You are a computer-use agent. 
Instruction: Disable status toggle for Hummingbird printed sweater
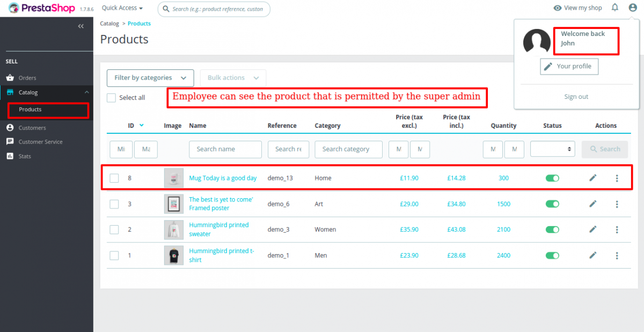[552, 229]
